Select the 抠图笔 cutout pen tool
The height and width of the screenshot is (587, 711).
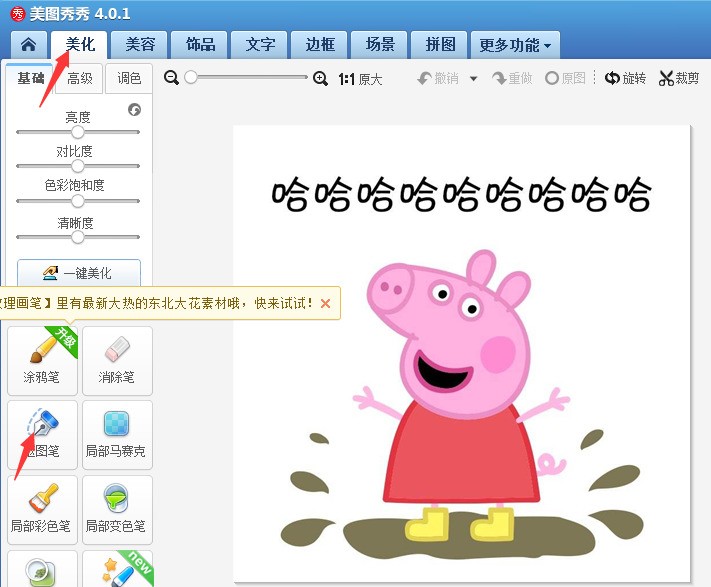coord(42,435)
